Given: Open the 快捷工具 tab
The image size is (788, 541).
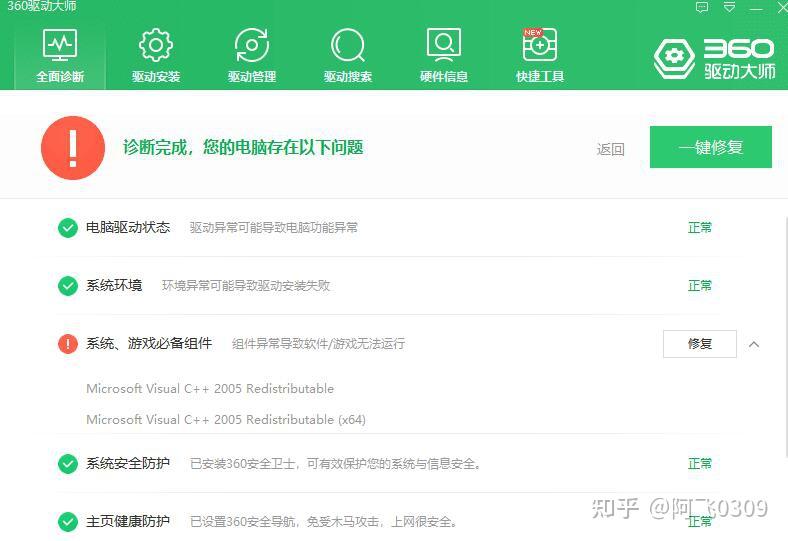Looking at the screenshot, I should click(x=540, y=55).
